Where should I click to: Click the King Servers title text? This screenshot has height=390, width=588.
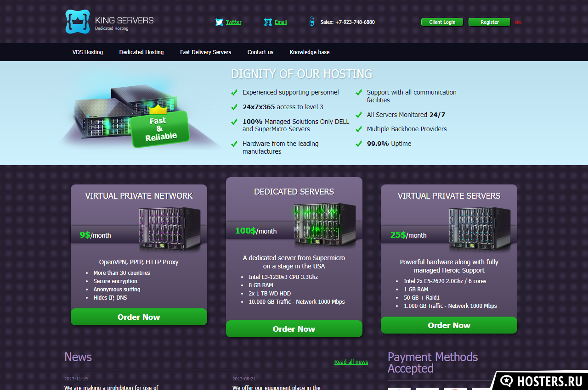[x=124, y=21]
